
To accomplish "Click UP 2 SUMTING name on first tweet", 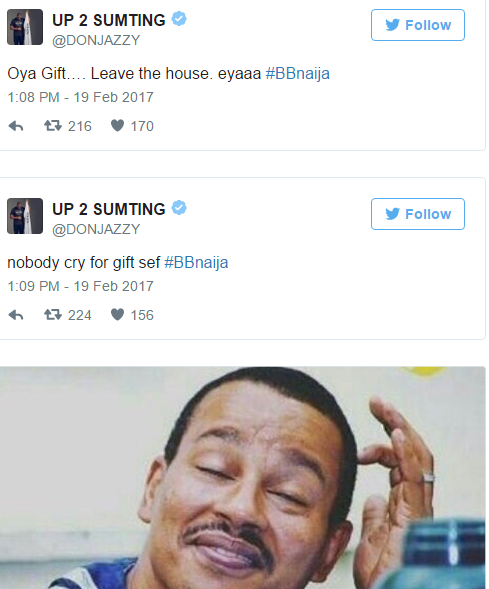I will pos(109,20).
